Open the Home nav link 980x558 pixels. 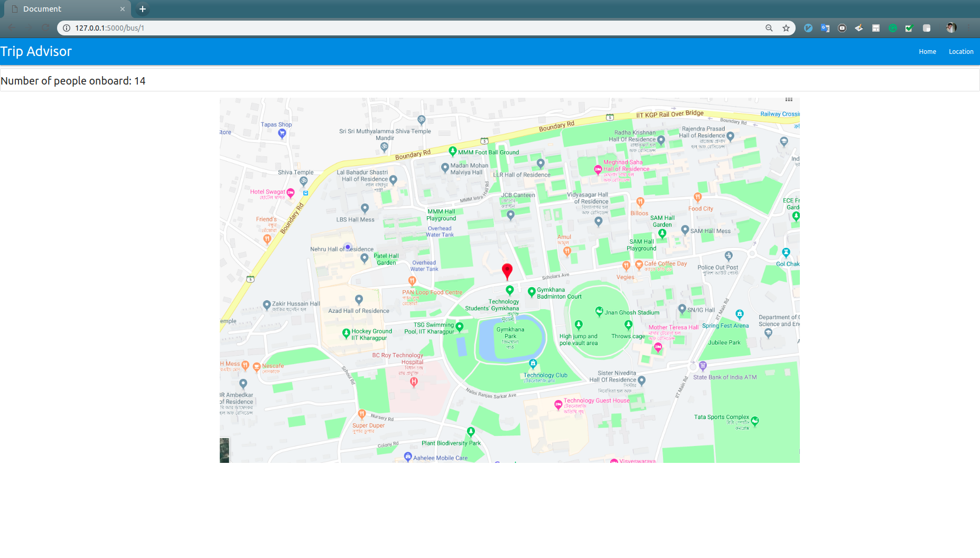(x=927, y=52)
